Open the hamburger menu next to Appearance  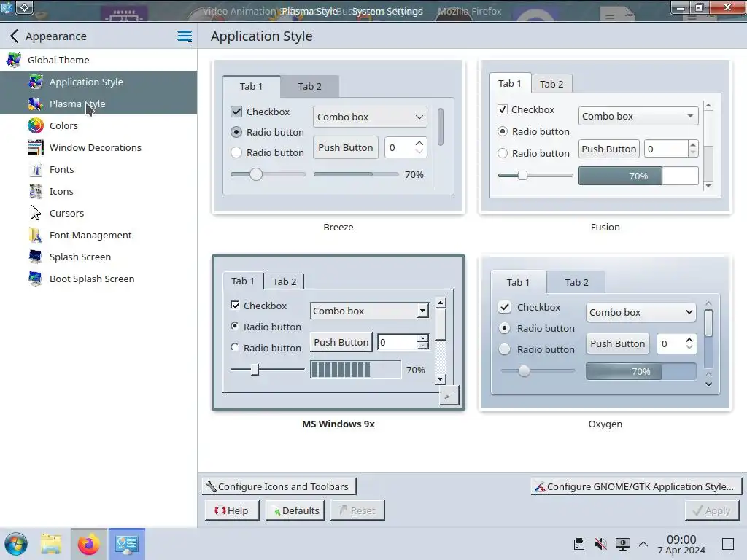click(x=185, y=36)
